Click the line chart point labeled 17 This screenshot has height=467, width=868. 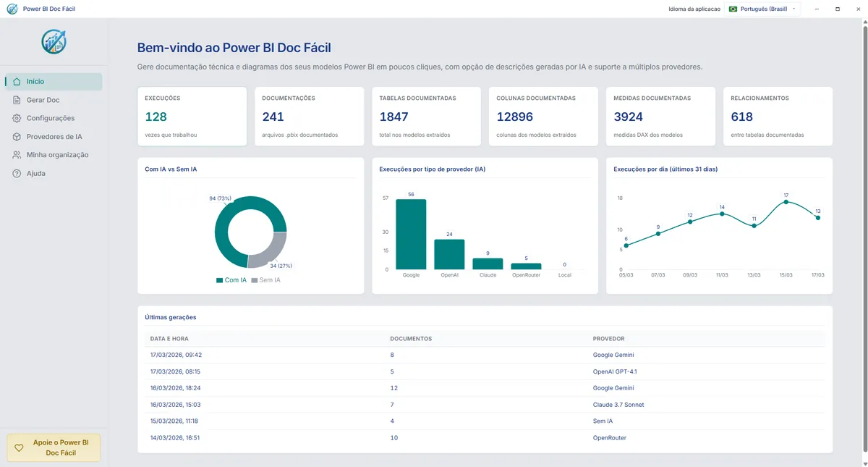pyautogui.click(x=786, y=203)
